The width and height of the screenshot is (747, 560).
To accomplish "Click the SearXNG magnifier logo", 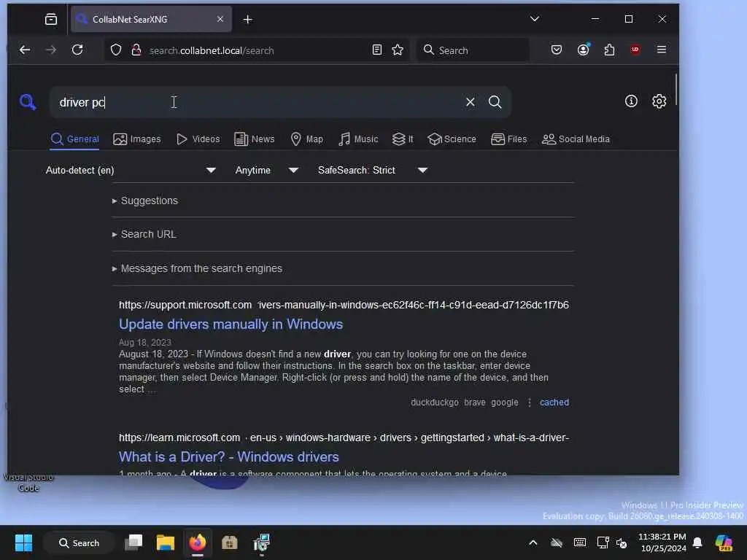I will [28, 102].
